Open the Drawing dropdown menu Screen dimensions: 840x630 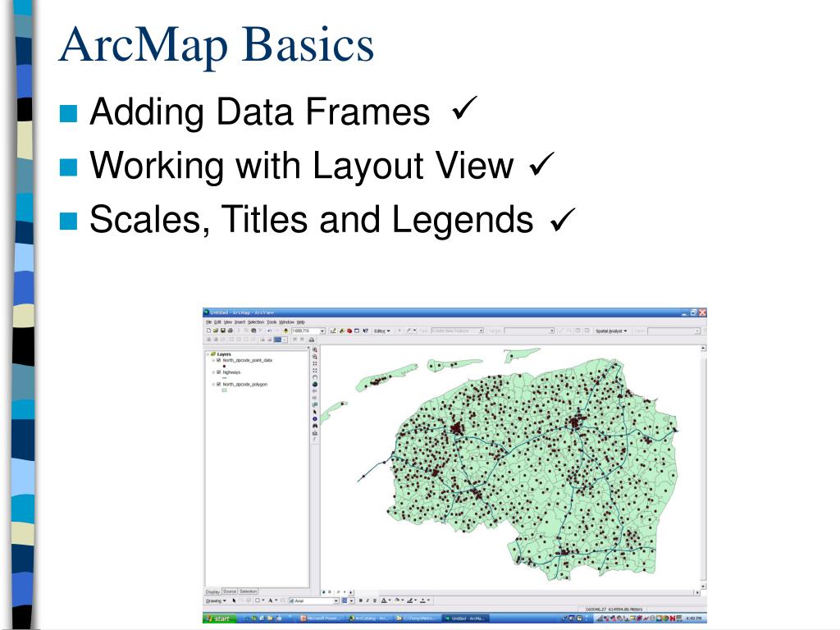click(x=215, y=600)
